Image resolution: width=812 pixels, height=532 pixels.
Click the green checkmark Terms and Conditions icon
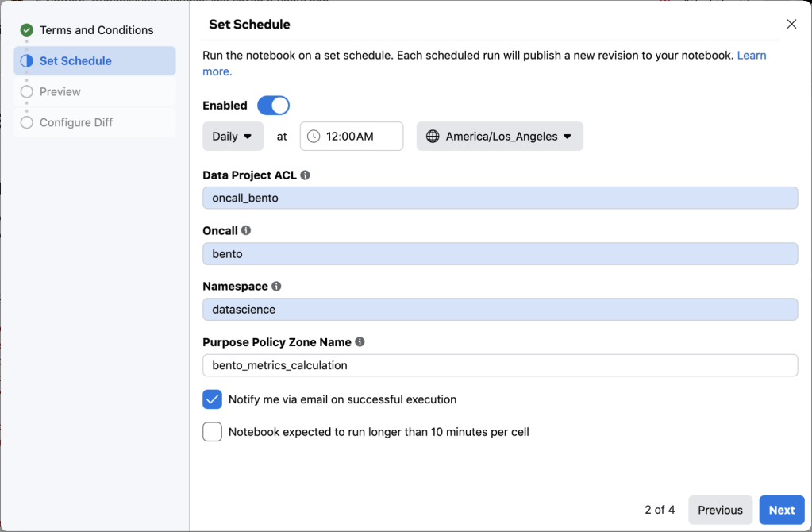coord(27,30)
